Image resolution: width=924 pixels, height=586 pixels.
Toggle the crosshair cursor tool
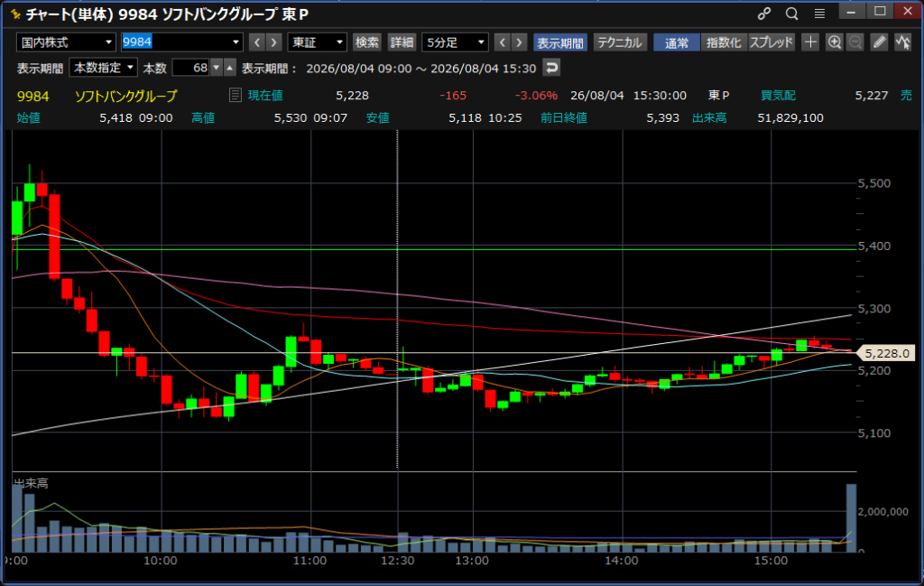tap(811, 42)
